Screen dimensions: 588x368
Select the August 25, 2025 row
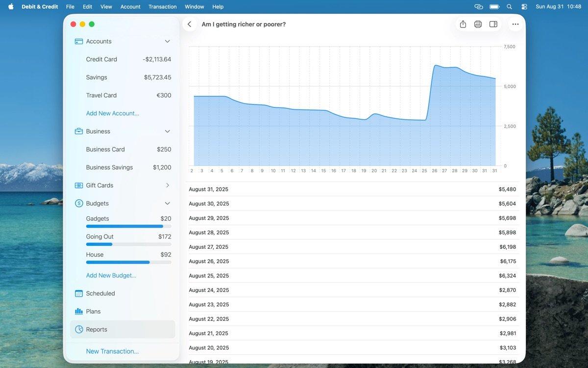tap(352, 276)
